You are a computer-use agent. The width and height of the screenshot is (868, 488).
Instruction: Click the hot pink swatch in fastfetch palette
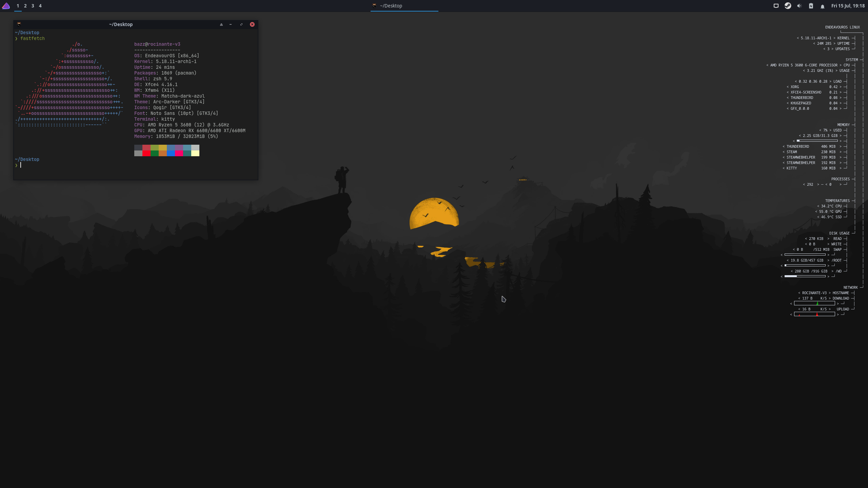point(179,154)
